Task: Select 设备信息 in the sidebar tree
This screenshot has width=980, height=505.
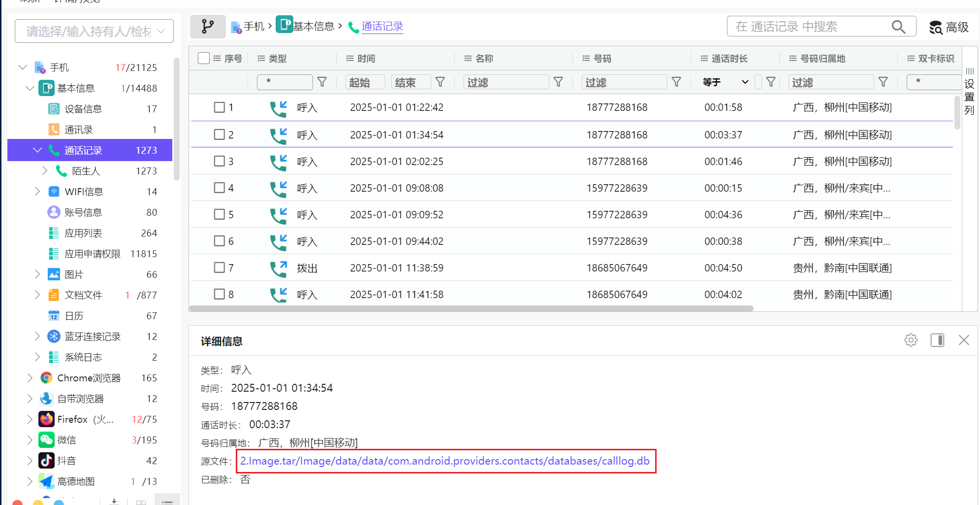Action: tap(83, 109)
